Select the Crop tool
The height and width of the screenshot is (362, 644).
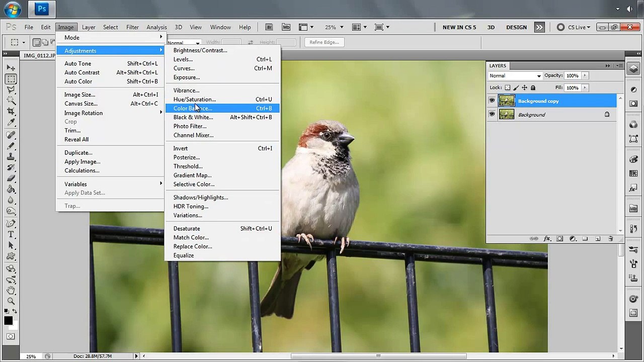tap(11, 111)
